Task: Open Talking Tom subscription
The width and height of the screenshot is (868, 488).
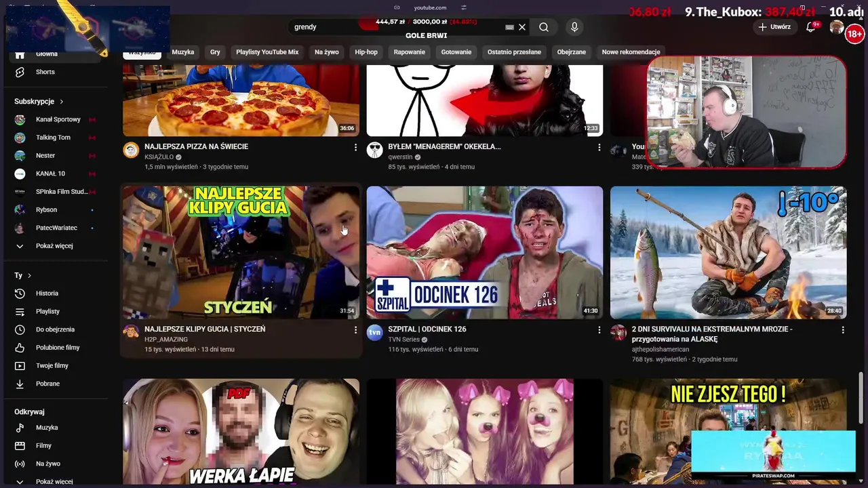Action: (54, 138)
